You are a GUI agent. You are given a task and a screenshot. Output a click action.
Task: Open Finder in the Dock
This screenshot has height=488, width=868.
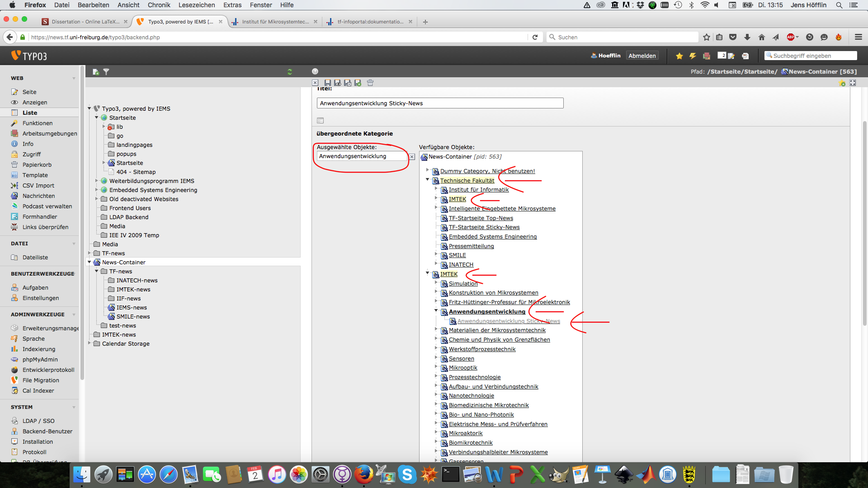82,474
